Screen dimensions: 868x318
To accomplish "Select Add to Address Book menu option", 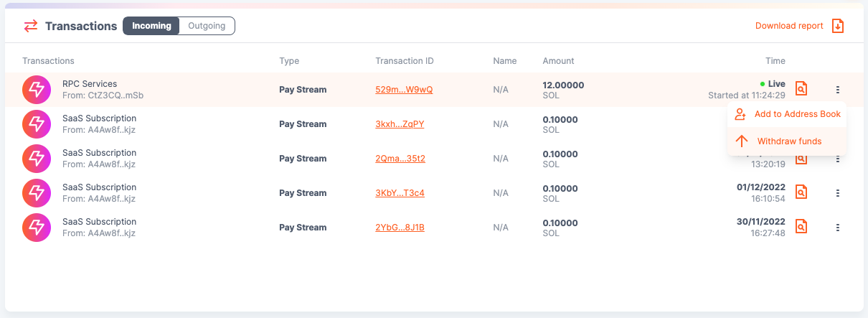I will point(796,114).
